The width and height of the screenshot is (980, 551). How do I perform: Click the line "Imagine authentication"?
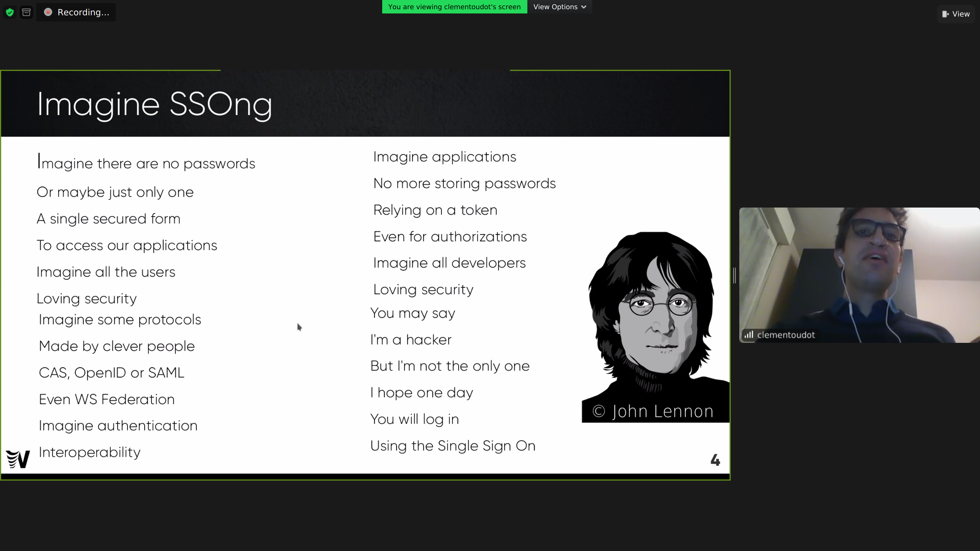(x=118, y=426)
